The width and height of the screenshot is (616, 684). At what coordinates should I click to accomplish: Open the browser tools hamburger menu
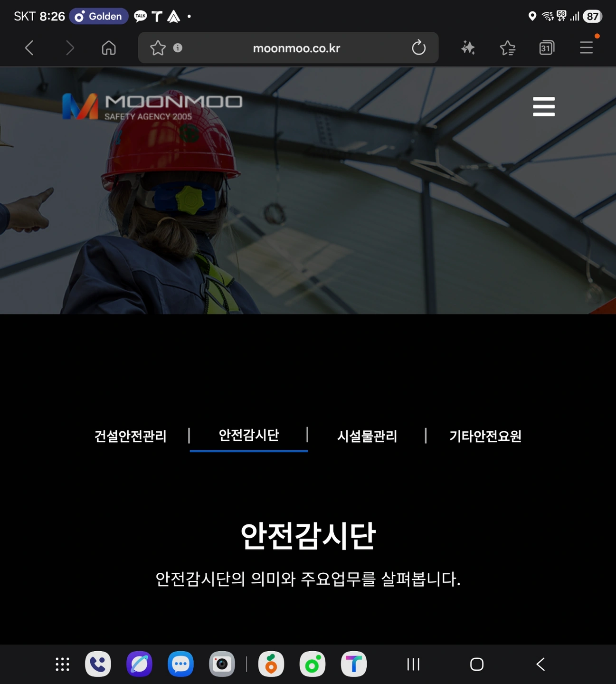click(587, 47)
